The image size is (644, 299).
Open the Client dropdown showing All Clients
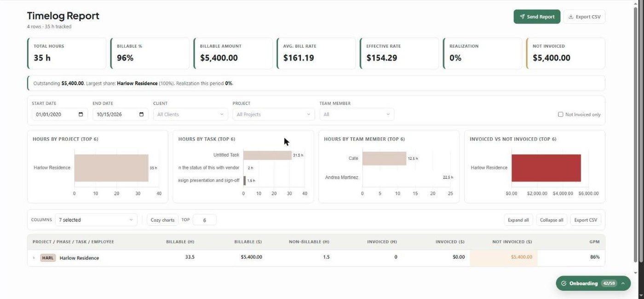click(x=190, y=114)
